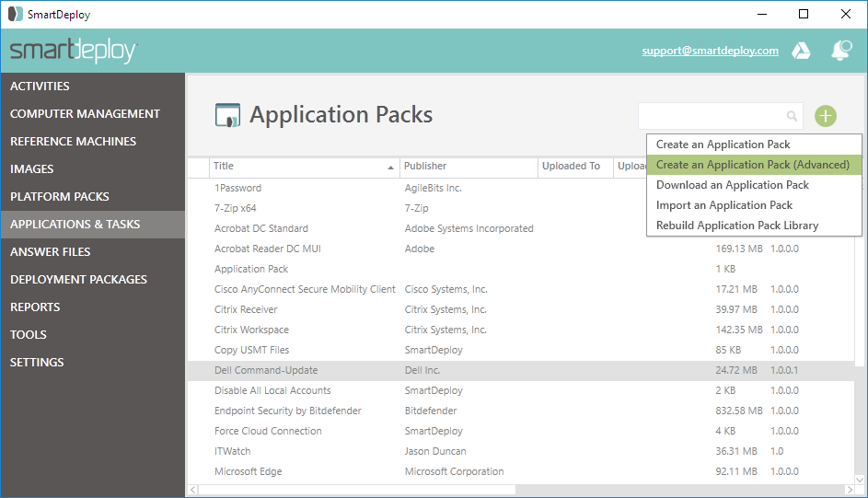This screenshot has height=498, width=868.
Task: Click the SmartDeploy logo in header
Action: point(74,52)
